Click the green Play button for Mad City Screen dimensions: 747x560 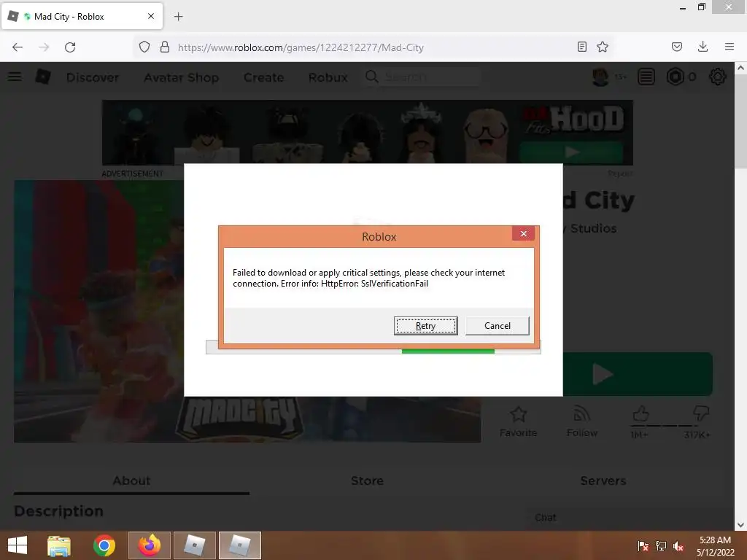[x=638, y=374]
